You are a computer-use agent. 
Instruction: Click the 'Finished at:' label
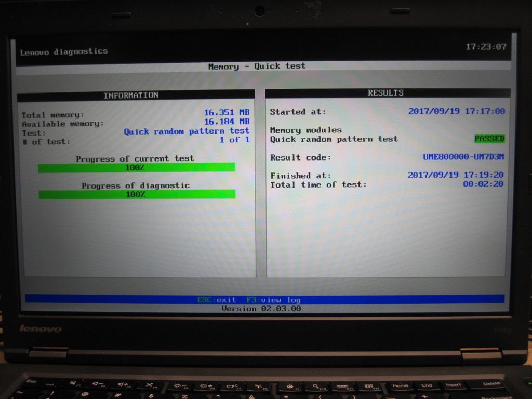(300, 176)
